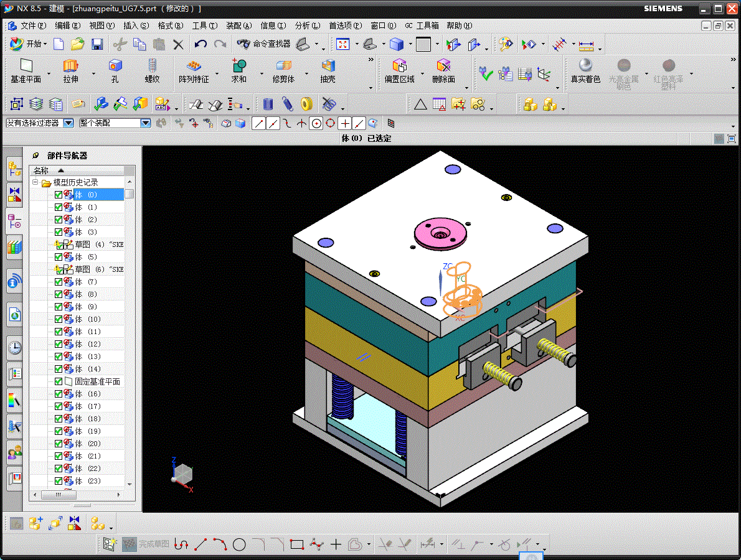Click the rectangle sketch tool icon
This screenshot has height=560, width=741.
297,544
